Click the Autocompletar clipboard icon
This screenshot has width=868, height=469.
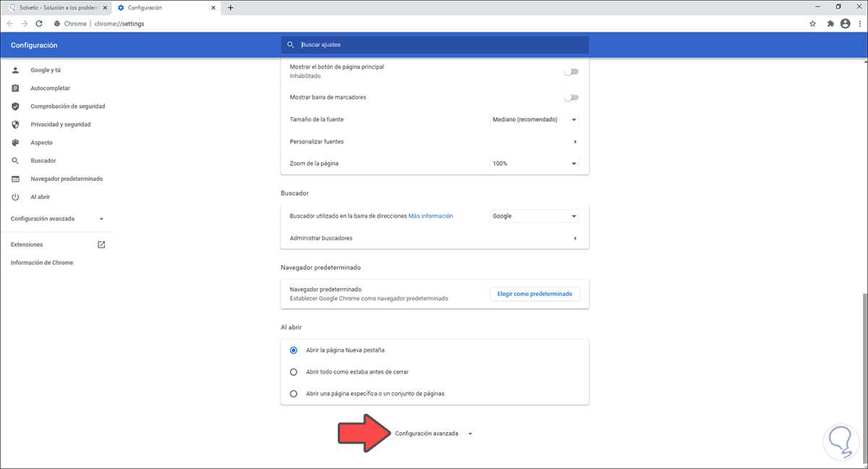pyautogui.click(x=15, y=88)
